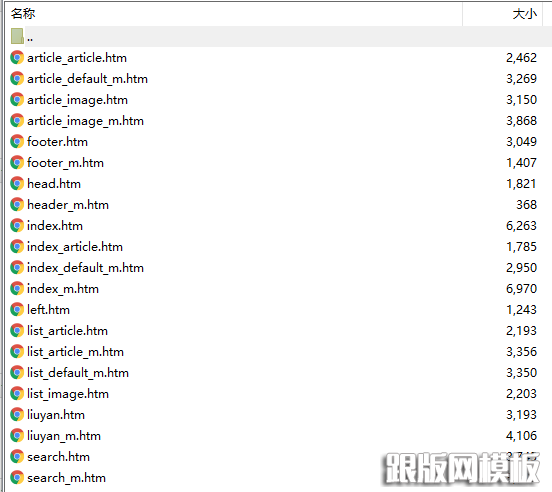
Task: Click the Chrome icon beside index.htm
Action: click(x=17, y=226)
